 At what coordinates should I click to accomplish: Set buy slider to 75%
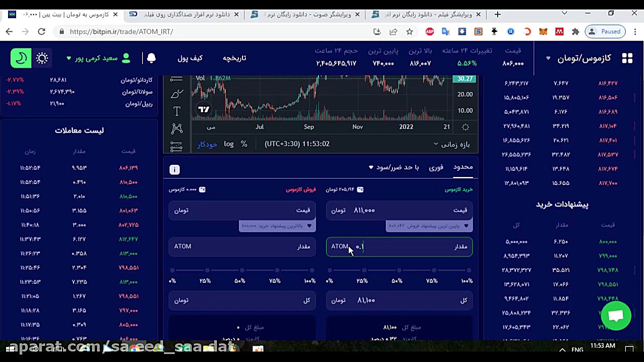pos(434,270)
